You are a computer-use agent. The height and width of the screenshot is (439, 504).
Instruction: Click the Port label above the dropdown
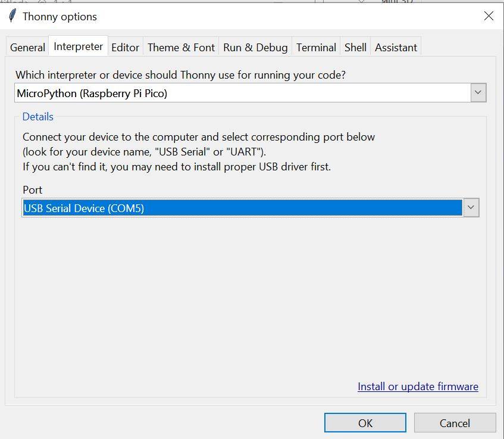tap(33, 189)
